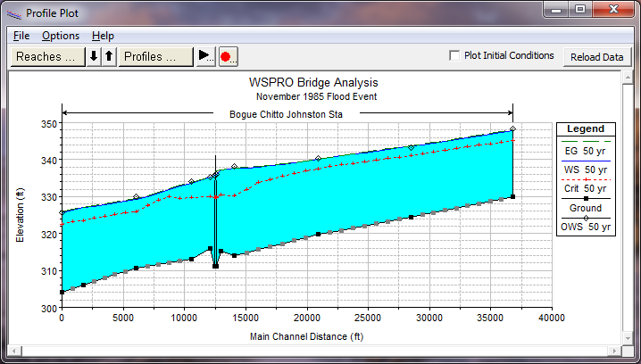Image resolution: width=641 pixels, height=364 pixels.
Task: Open the Options menu
Action: point(61,36)
